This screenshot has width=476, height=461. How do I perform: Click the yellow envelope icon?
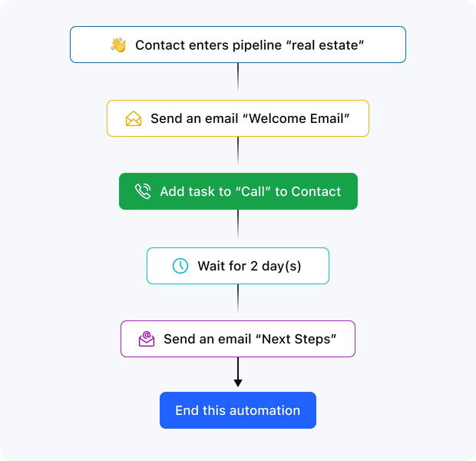(134, 119)
